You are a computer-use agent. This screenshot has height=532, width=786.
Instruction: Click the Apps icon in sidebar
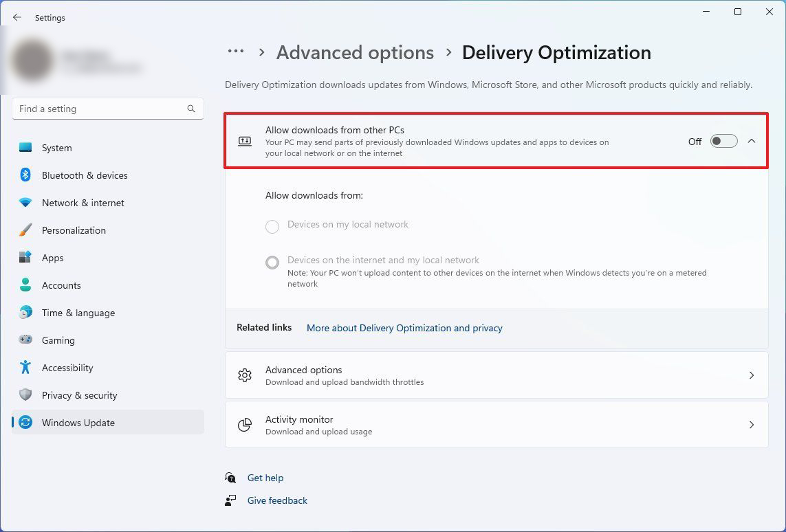pos(25,258)
